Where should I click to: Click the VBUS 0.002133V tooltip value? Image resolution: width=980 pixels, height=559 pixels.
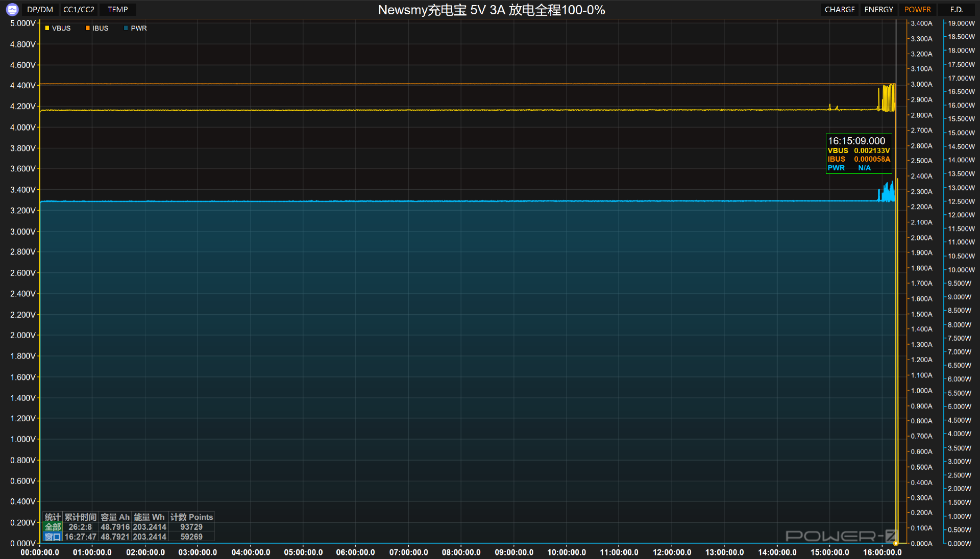[859, 150]
